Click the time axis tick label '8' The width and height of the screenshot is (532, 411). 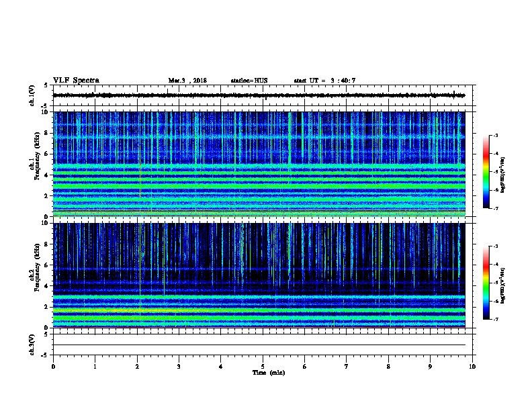point(388,366)
